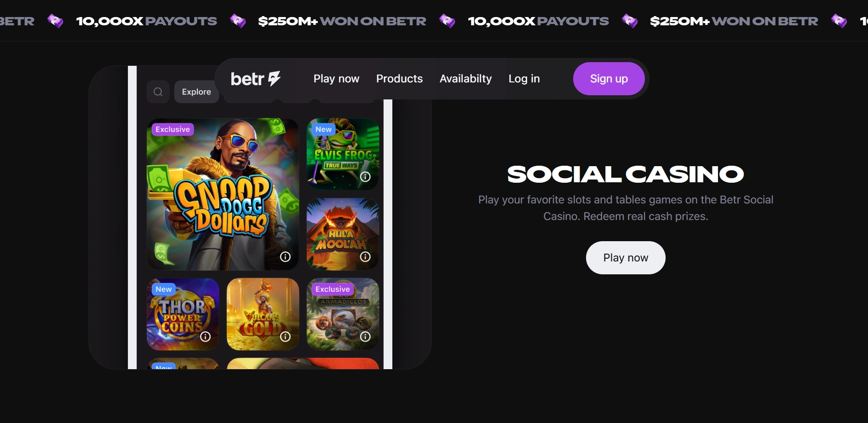The height and width of the screenshot is (423, 868).
Task: Click the betr lightning bolt logo
Action: tap(255, 79)
